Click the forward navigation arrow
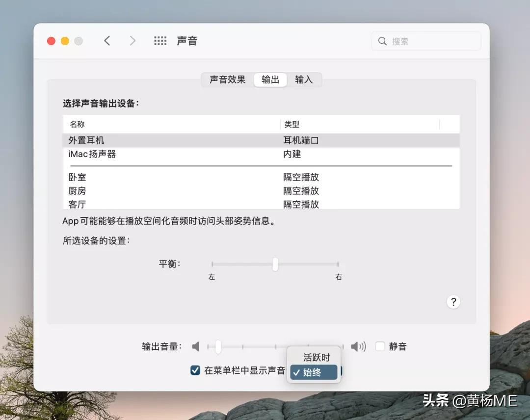 133,41
